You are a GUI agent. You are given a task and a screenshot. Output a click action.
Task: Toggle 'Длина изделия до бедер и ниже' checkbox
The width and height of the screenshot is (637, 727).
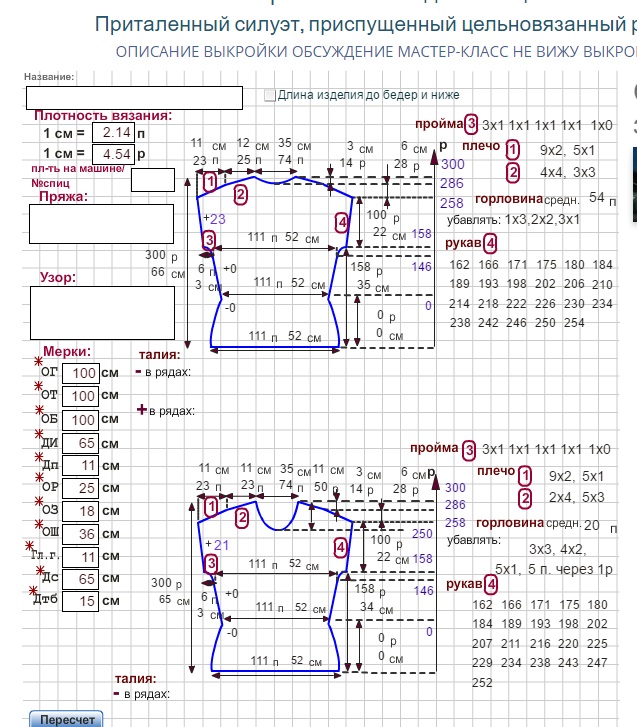[x=269, y=96]
